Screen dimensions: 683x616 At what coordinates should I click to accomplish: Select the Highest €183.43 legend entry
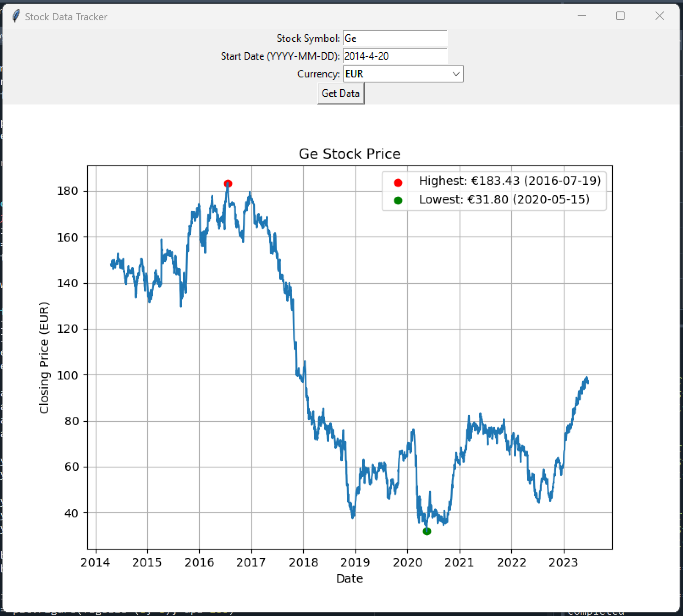509,181
